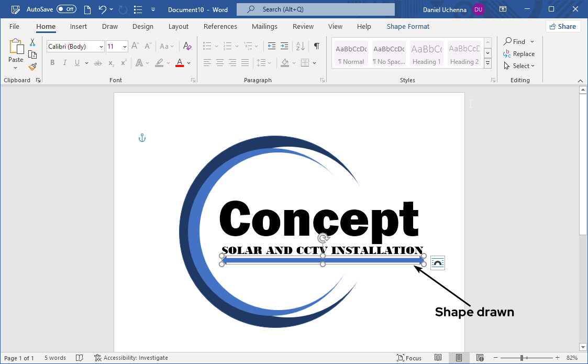Apply bold formatting
588x364 pixels.
pyautogui.click(x=52, y=62)
